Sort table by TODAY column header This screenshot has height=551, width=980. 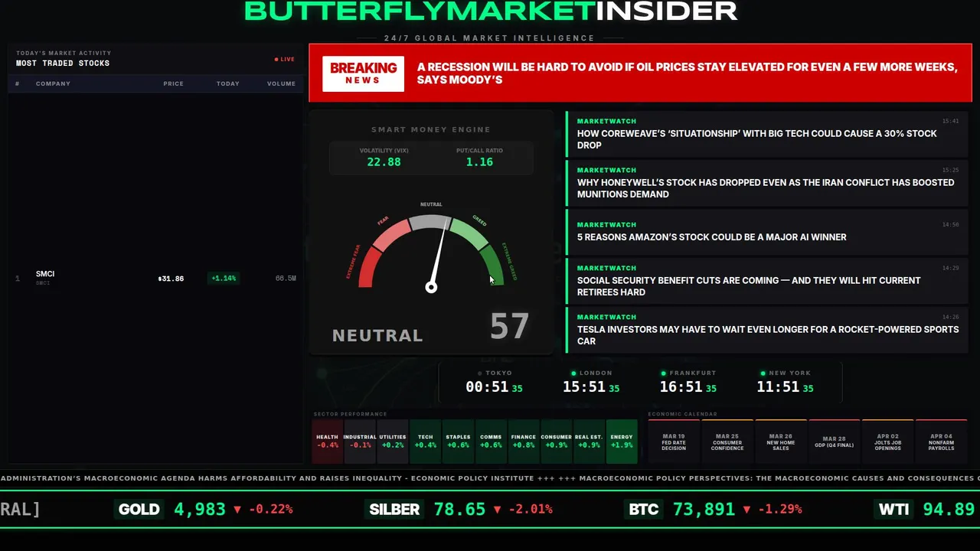227,83
